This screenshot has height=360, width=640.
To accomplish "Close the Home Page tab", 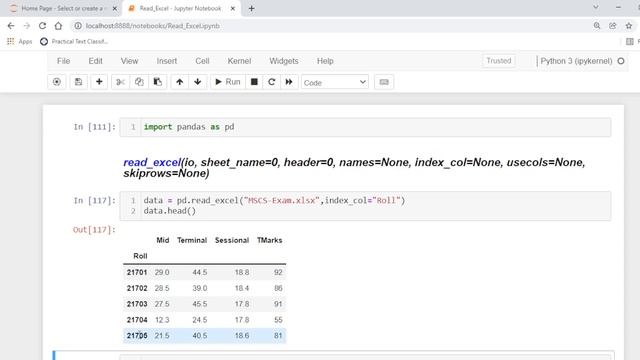I will pyautogui.click(x=115, y=9).
